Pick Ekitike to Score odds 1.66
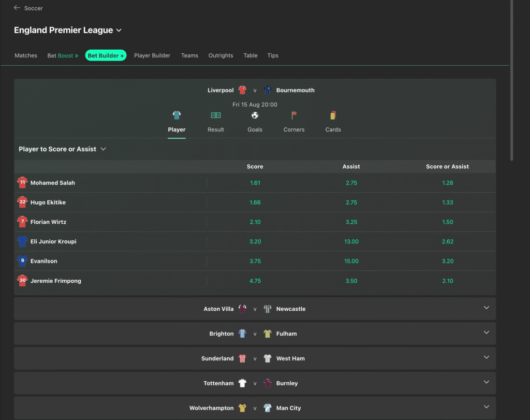Image resolution: width=530 pixels, height=420 pixels. pyautogui.click(x=255, y=202)
